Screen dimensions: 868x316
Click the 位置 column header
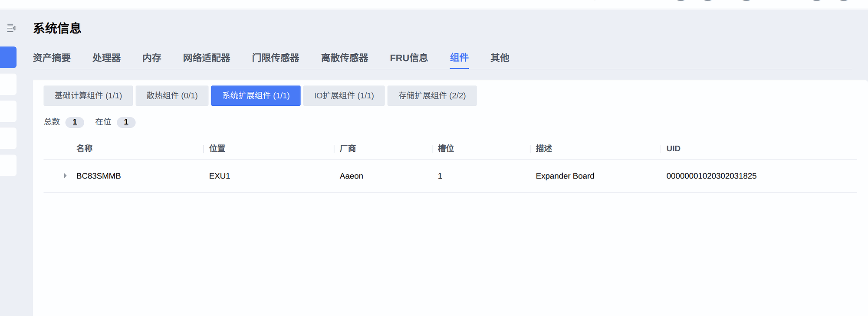coord(217,148)
